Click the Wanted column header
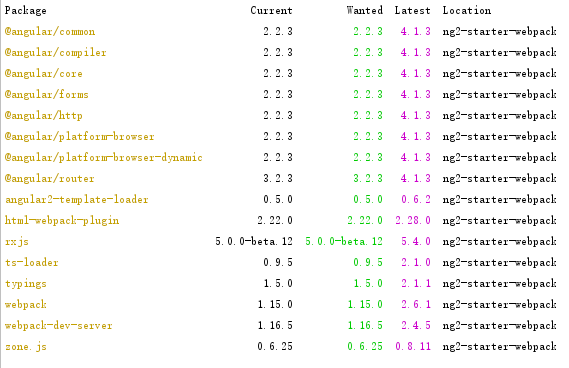Viewport: 569px width, 368px height. (x=365, y=11)
